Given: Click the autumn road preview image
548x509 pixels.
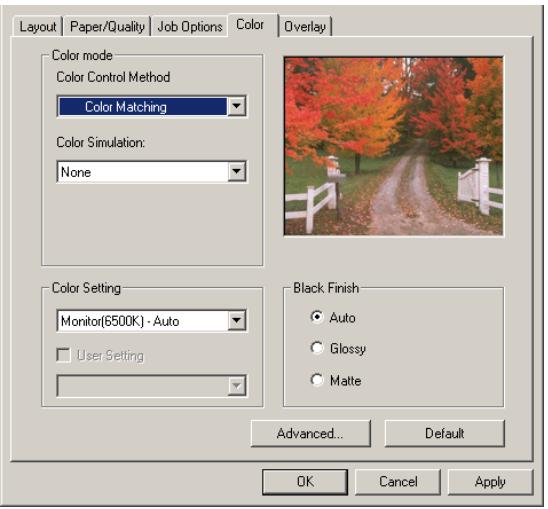Looking at the screenshot, I should (x=394, y=146).
